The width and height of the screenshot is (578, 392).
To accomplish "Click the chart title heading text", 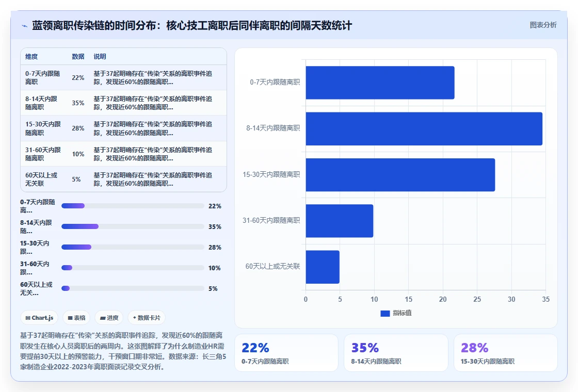I will point(192,25).
